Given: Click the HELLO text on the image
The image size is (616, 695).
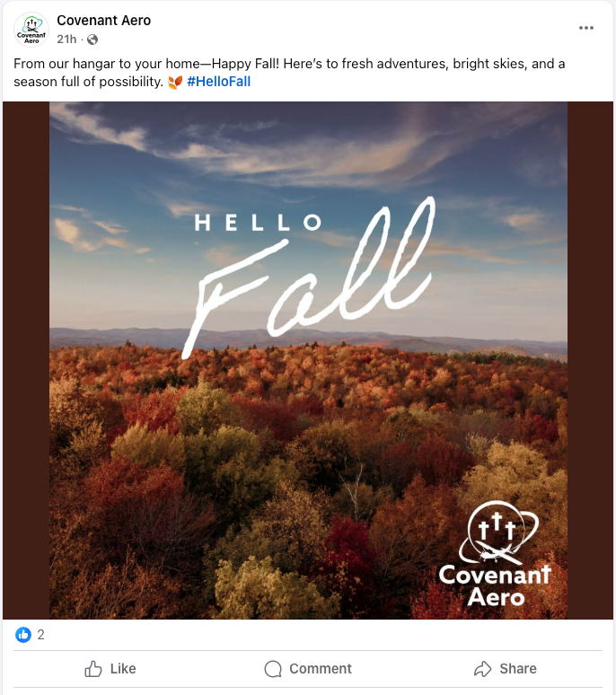Looking at the screenshot, I should click(x=258, y=223).
